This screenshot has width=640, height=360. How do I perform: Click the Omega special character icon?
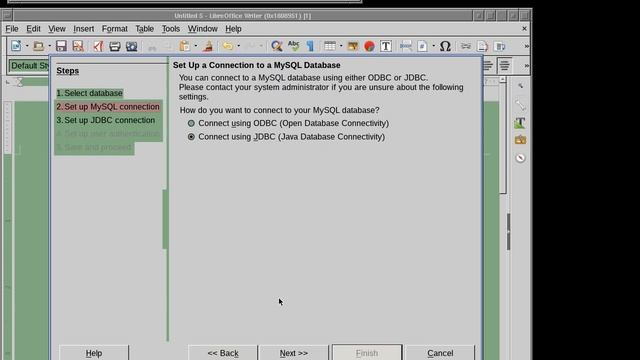(x=445, y=46)
